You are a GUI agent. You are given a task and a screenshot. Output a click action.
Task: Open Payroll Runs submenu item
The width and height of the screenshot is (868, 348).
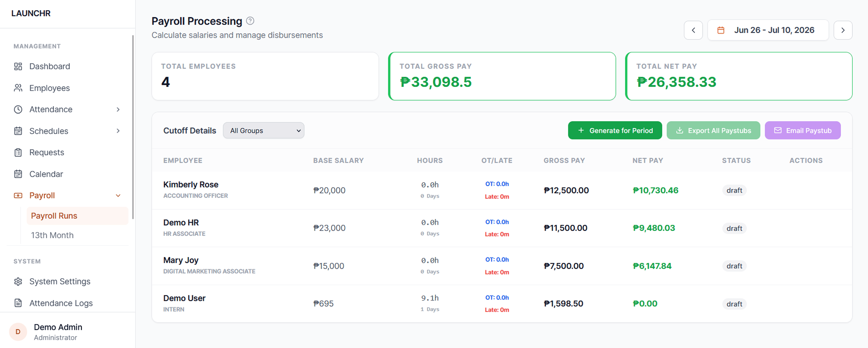click(x=77, y=216)
